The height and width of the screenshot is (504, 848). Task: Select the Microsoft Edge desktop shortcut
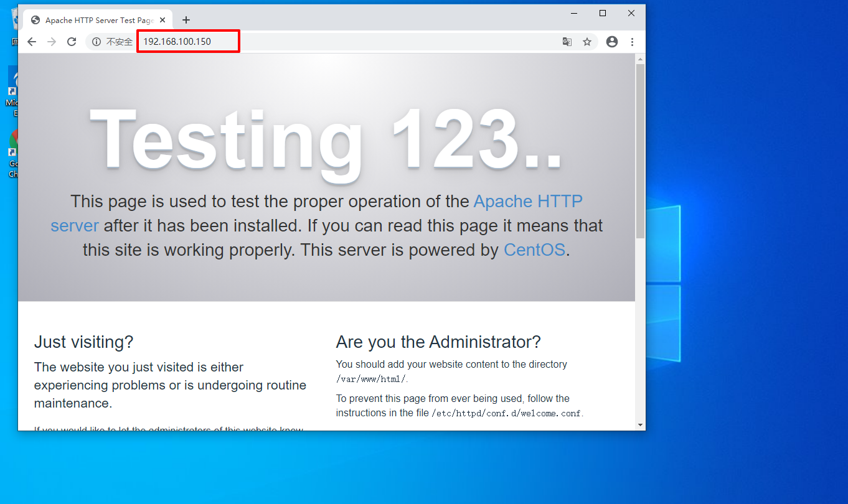pyautogui.click(x=12, y=91)
